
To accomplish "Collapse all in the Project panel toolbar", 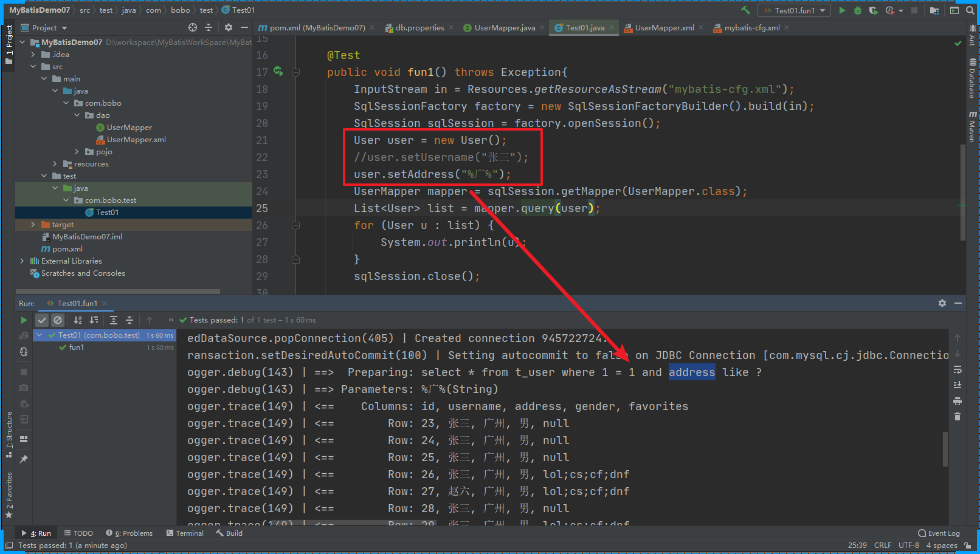I will (x=209, y=27).
